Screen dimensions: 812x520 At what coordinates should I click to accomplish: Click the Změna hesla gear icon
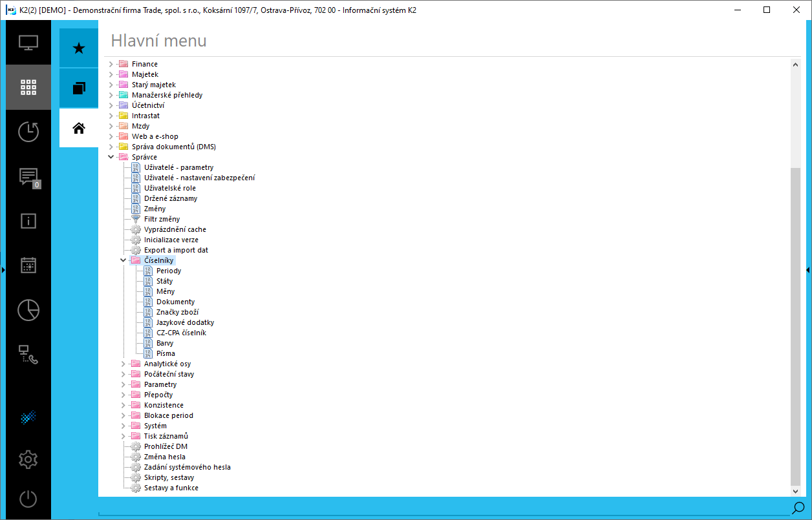pos(136,457)
